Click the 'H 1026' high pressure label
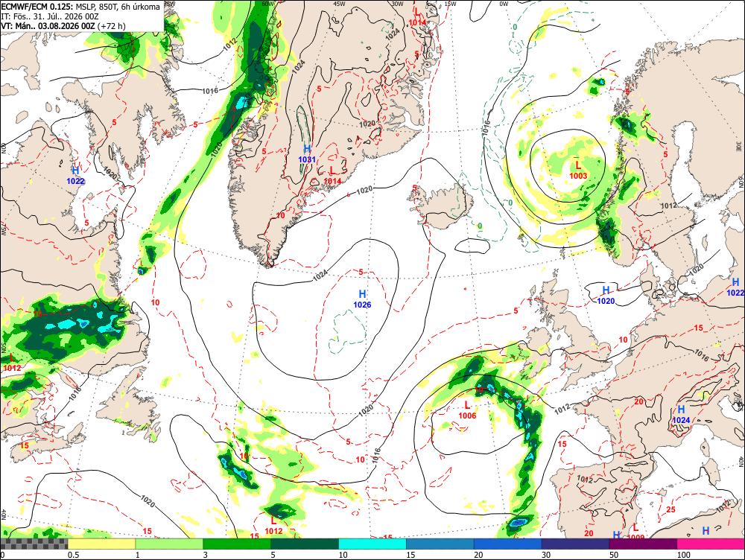 point(362,299)
